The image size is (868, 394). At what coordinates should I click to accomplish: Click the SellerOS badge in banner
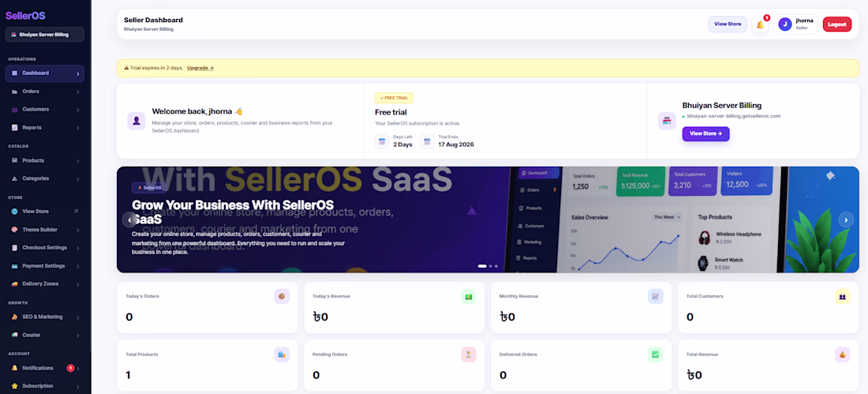(149, 188)
